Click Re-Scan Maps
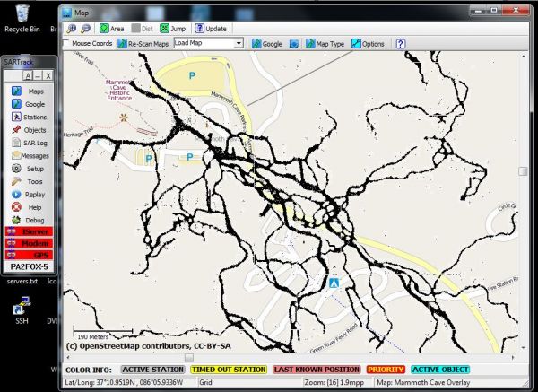 pos(143,44)
